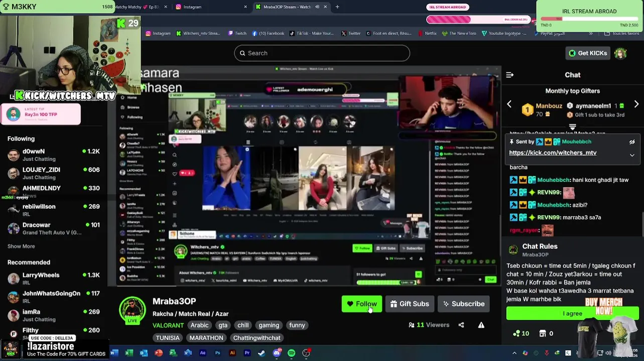Click the VALORANT category link

point(168,325)
